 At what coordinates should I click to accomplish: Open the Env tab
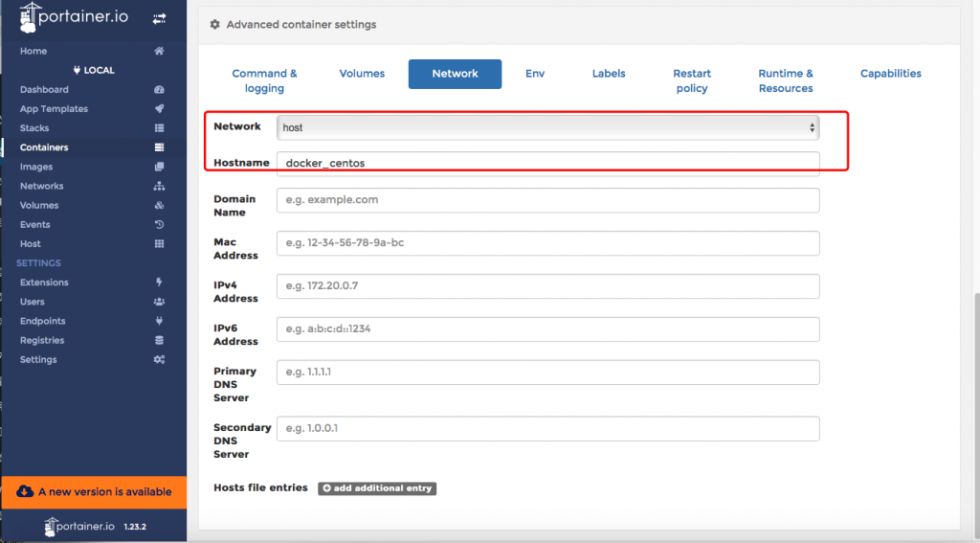coord(535,74)
